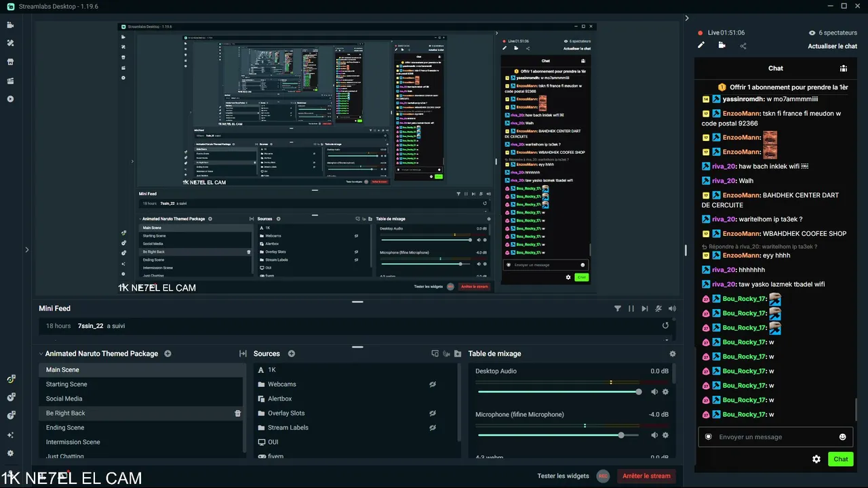Open the chat community people icon

click(844, 68)
